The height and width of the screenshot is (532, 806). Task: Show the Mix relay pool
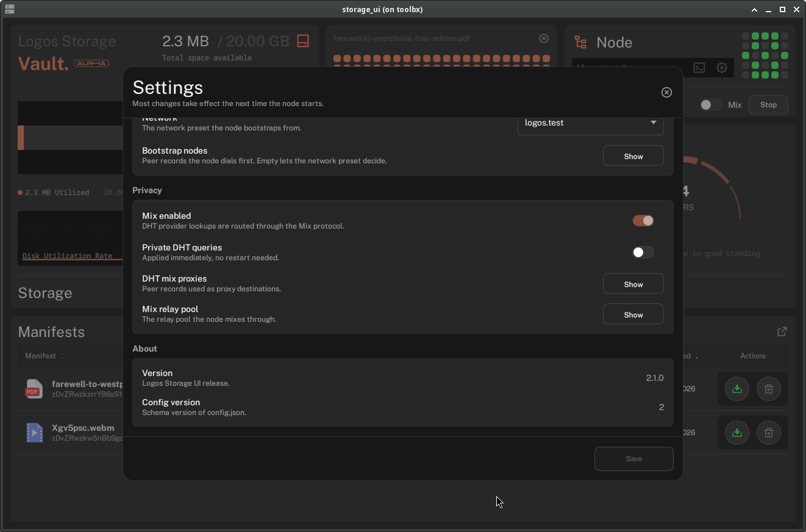click(x=633, y=314)
